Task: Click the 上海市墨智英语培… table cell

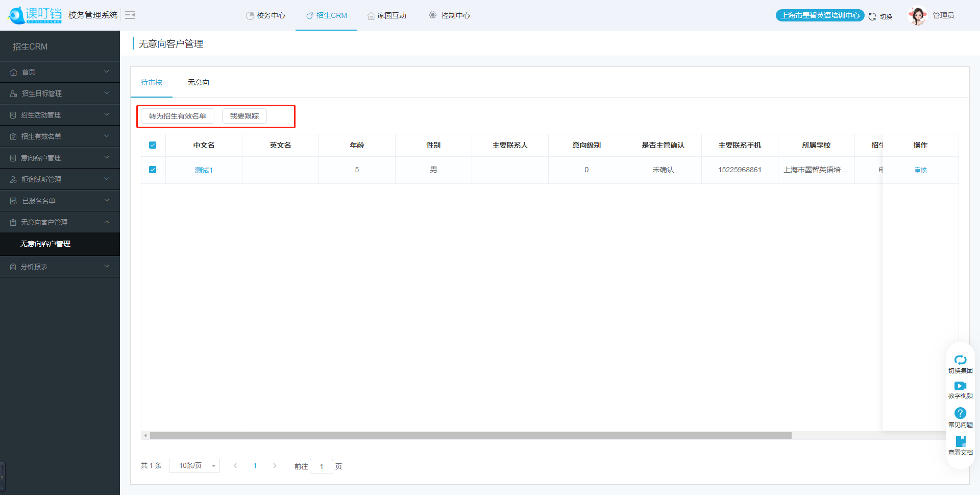Action: click(816, 170)
